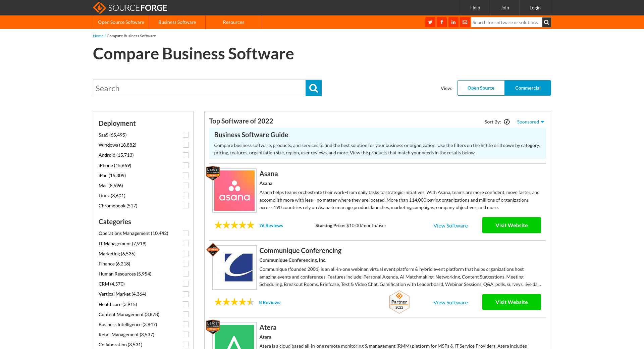Enable the SaaS deployment checkbox
The height and width of the screenshot is (349, 644).
point(185,135)
